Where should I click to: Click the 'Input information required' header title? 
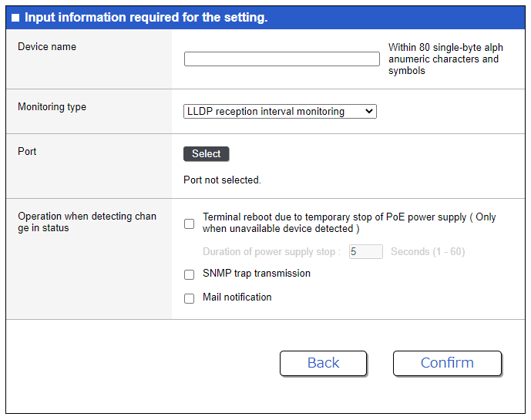click(146, 18)
